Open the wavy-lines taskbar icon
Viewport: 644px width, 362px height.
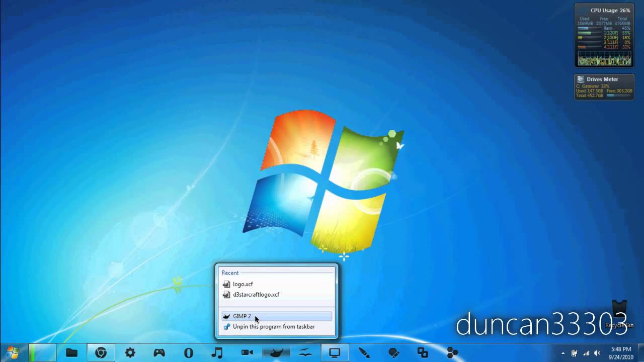point(305,352)
